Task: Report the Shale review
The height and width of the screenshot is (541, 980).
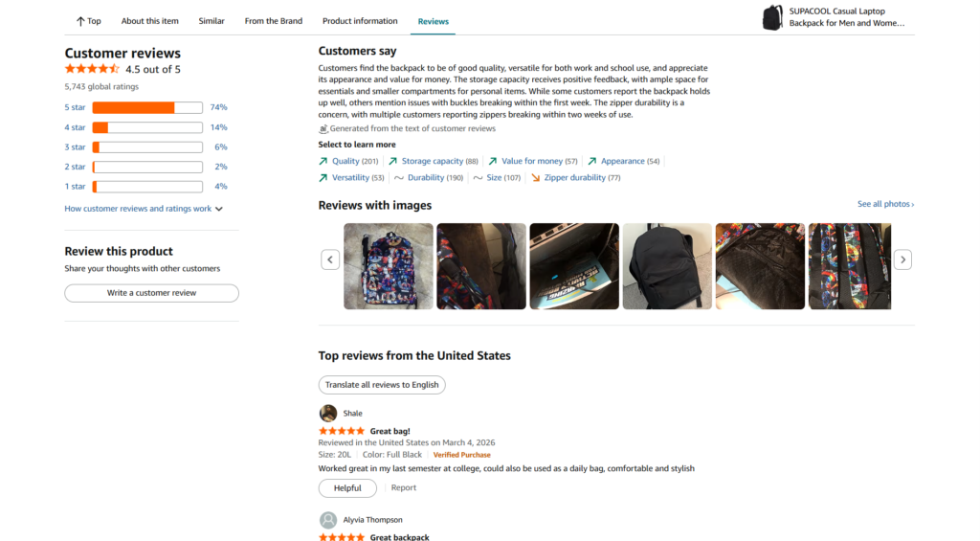Action: tap(404, 488)
